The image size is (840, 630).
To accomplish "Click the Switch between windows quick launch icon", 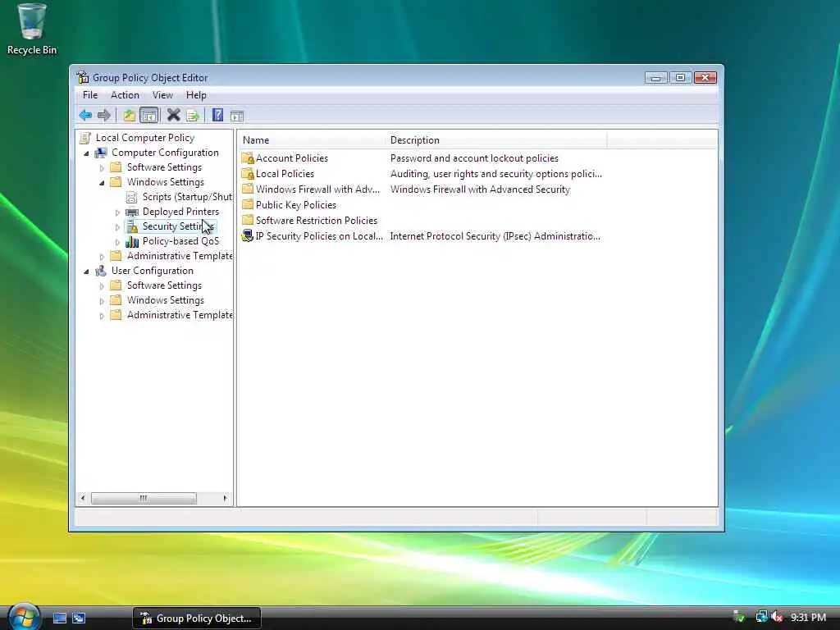I will (79, 619).
